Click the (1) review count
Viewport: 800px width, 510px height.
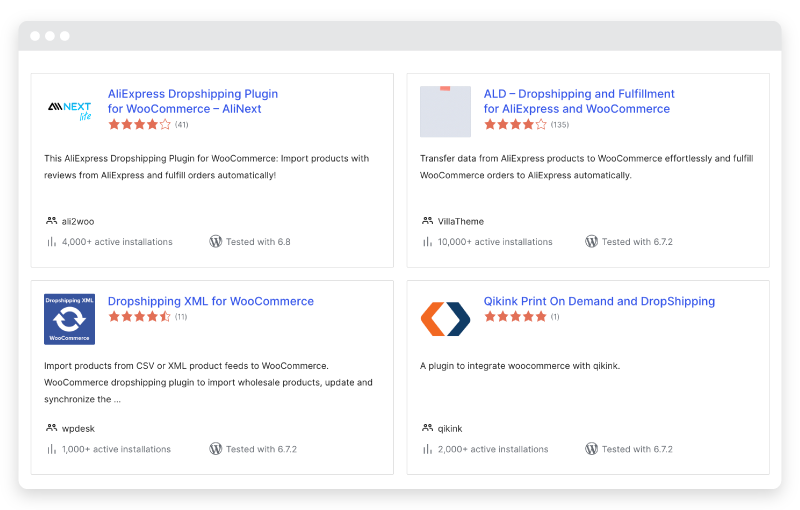pos(555,317)
